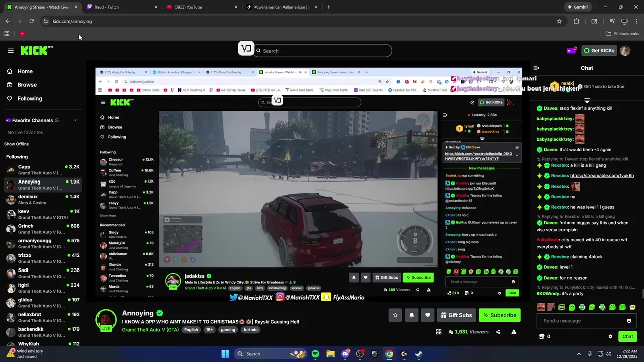Open Grinch channel in Following list
Image resolution: width=644 pixels, height=362 pixels.
[43, 229]
